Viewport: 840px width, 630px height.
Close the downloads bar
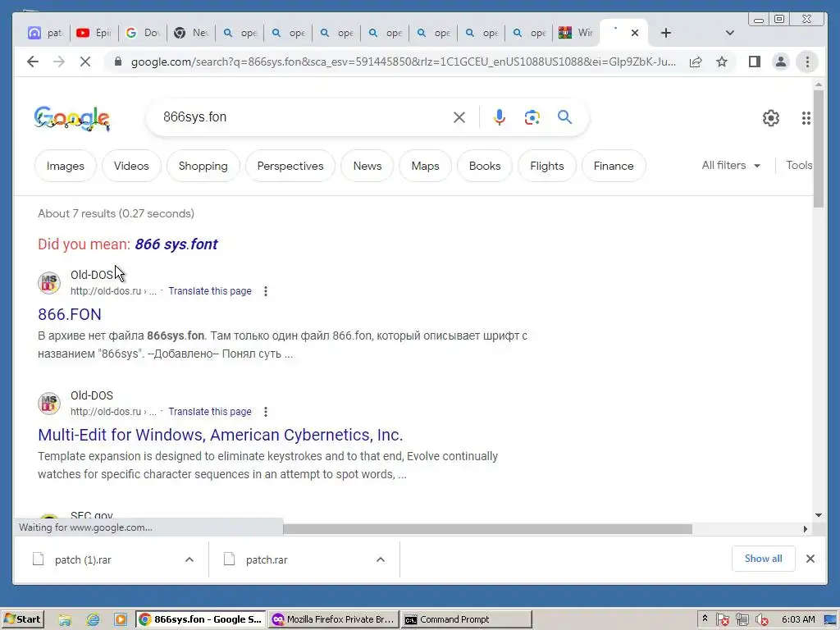tap(810, 559)
